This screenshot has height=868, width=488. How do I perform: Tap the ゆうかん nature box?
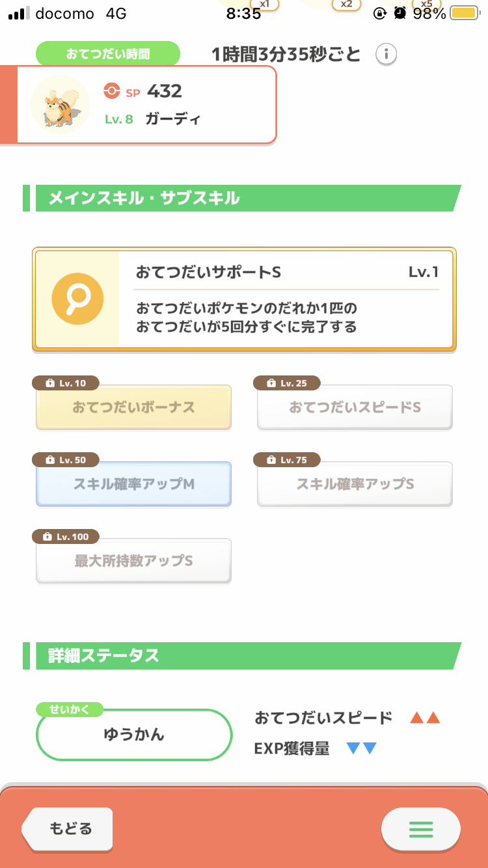coord(134,735)
